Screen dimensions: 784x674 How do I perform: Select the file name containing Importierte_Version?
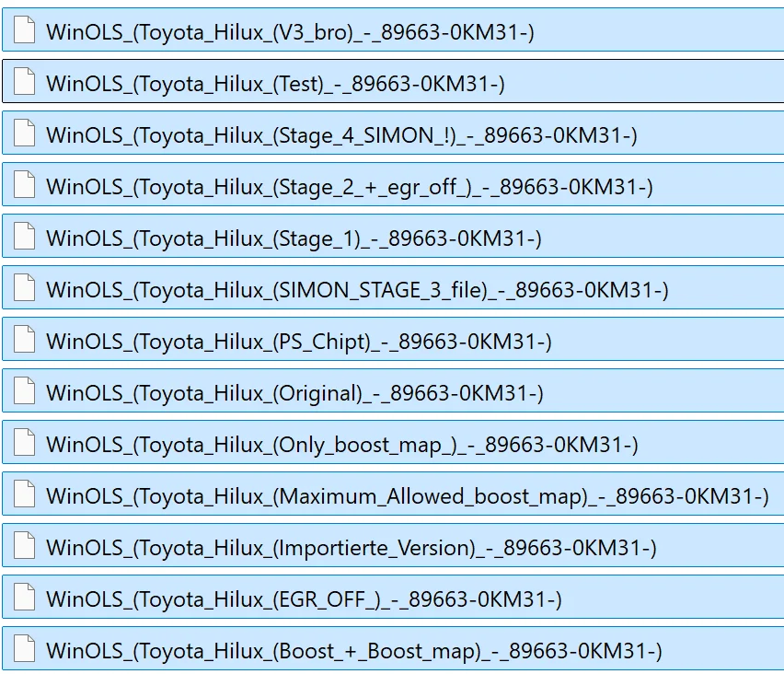click(352, 548)
